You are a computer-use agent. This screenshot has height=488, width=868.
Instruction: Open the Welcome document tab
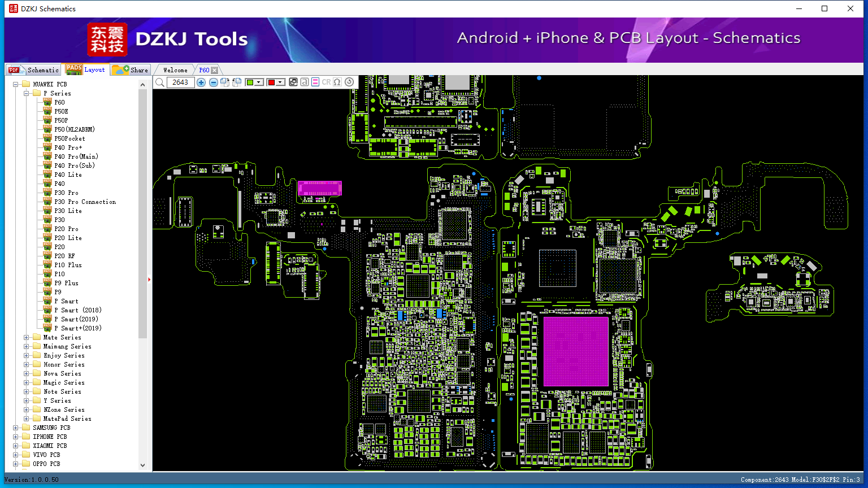[x=175, y=70]
